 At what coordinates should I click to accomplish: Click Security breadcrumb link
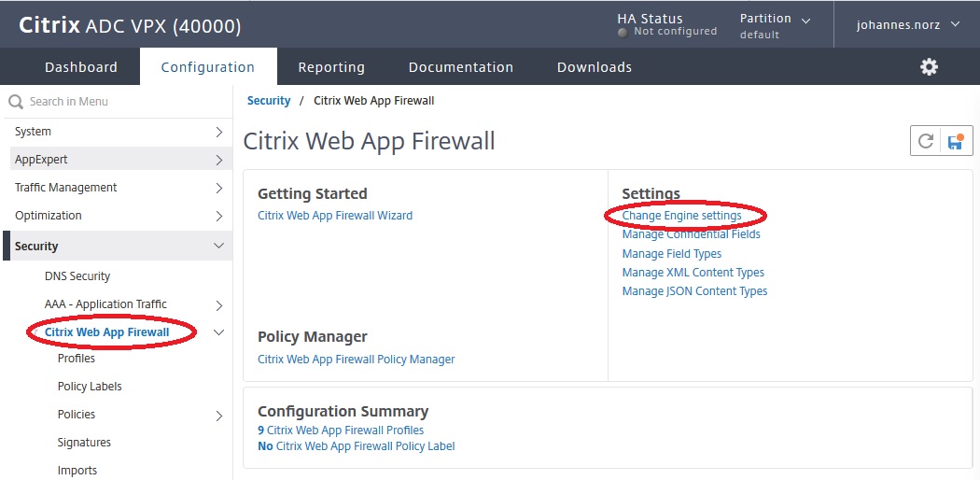[x=269, y=101]
